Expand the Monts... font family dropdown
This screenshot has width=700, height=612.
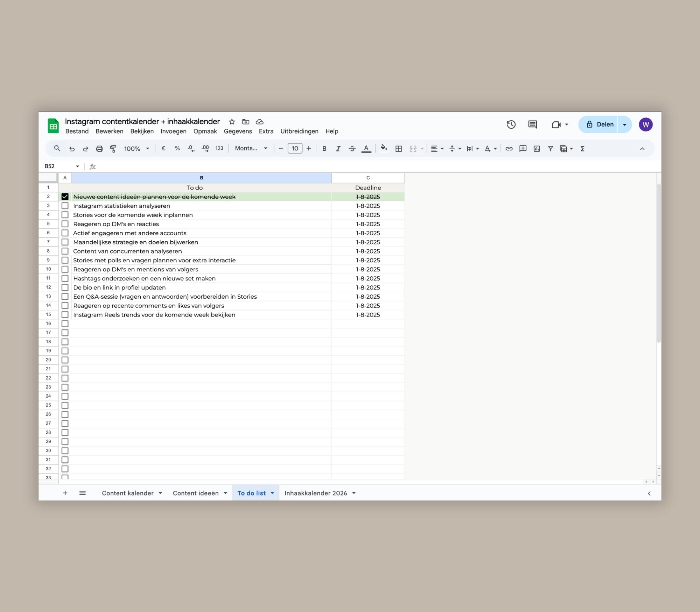point(251,148)
